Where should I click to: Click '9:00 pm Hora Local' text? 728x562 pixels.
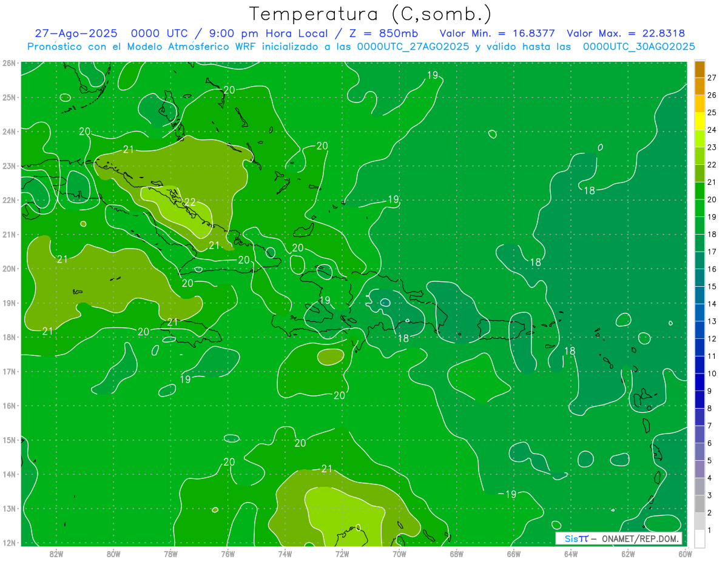269,34
